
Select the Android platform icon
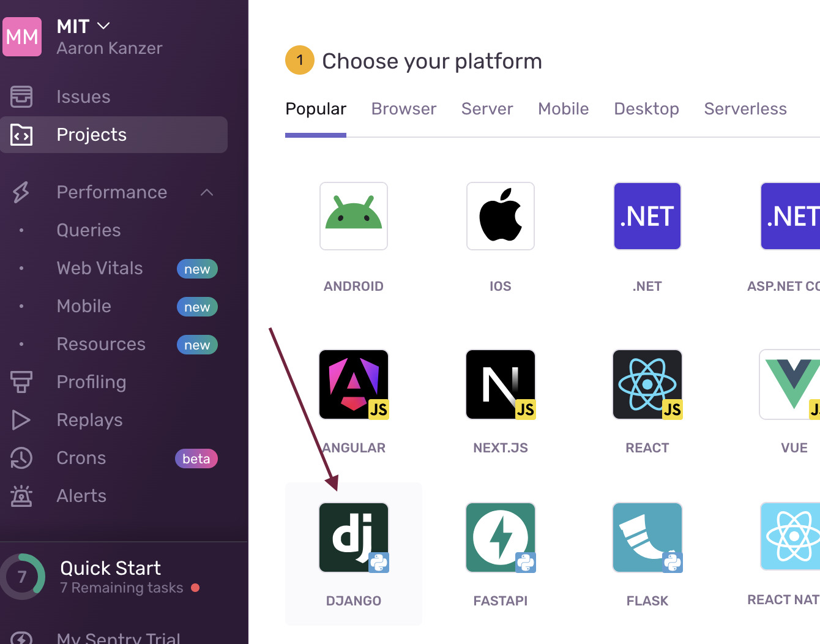[x=354, y=216]
